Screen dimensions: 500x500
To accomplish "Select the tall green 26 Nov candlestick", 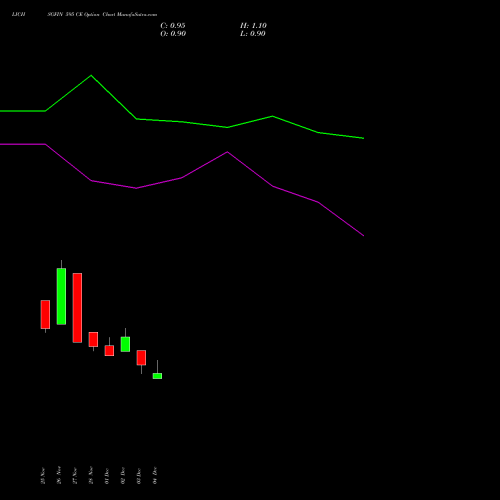I will click(x=61, y=296).
